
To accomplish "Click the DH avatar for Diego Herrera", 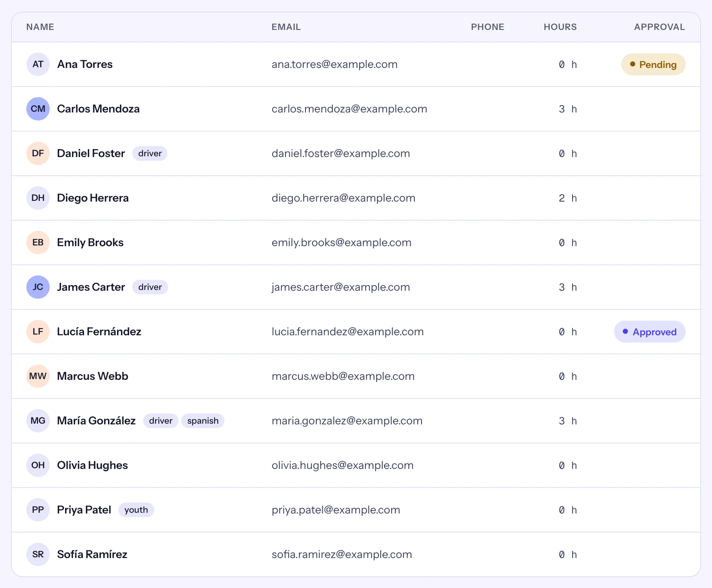I will pyautogui.click(x=38, y=198).
